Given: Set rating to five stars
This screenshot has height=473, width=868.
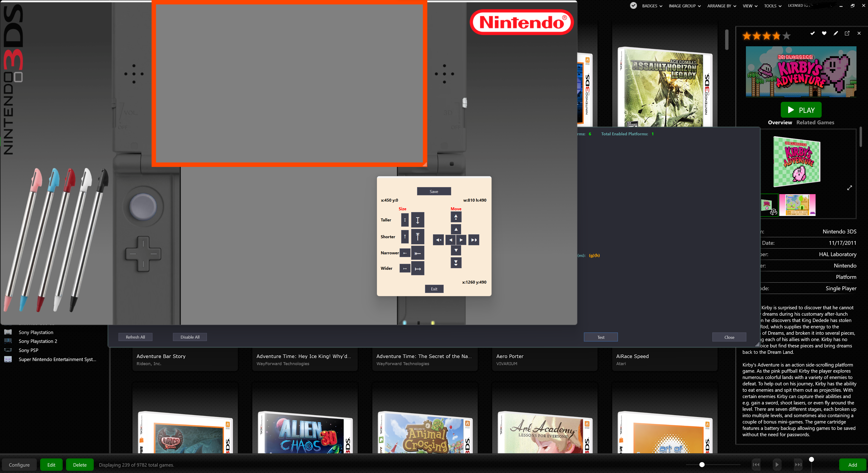Looking at the screenshot, I should tap(786, 35).
